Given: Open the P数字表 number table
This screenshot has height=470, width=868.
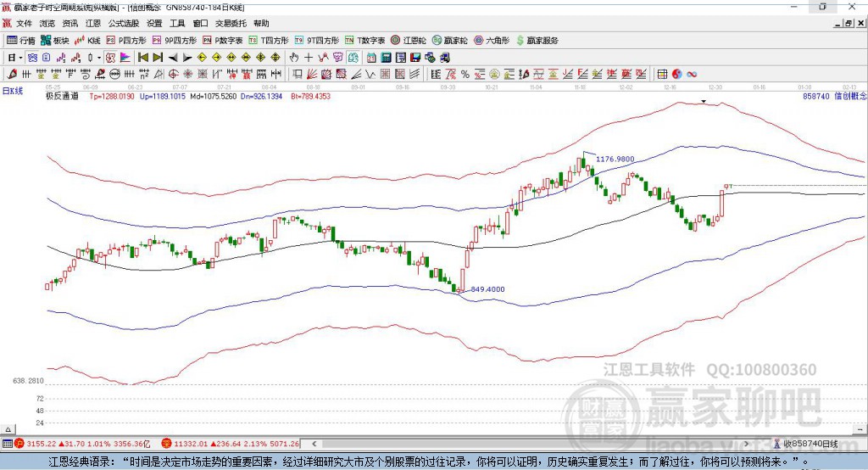Looking at the screenshot, I should click(x=223, y=41).
